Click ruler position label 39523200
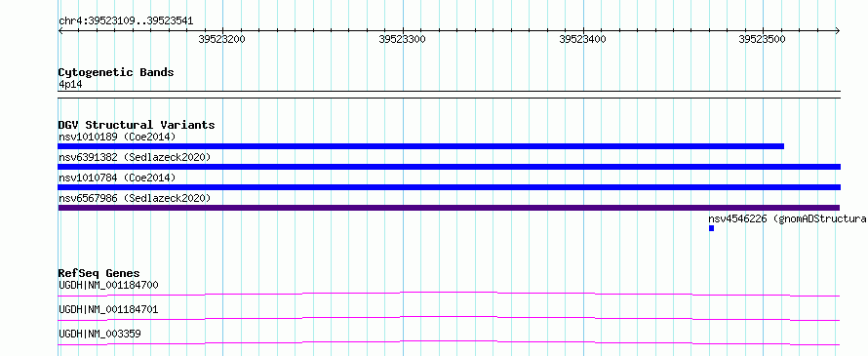The height and width of the screenshot is (356, 868). click(x=221, y=39)
